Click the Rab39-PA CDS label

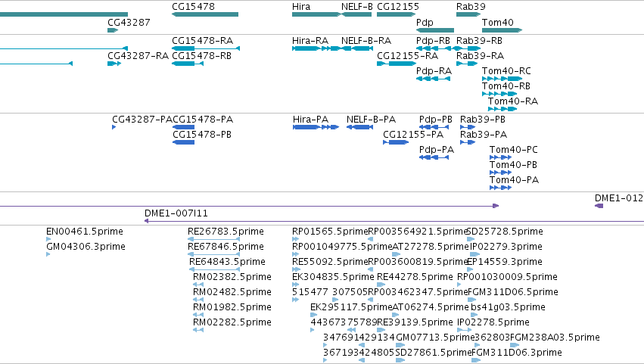[x=484, y=135]
